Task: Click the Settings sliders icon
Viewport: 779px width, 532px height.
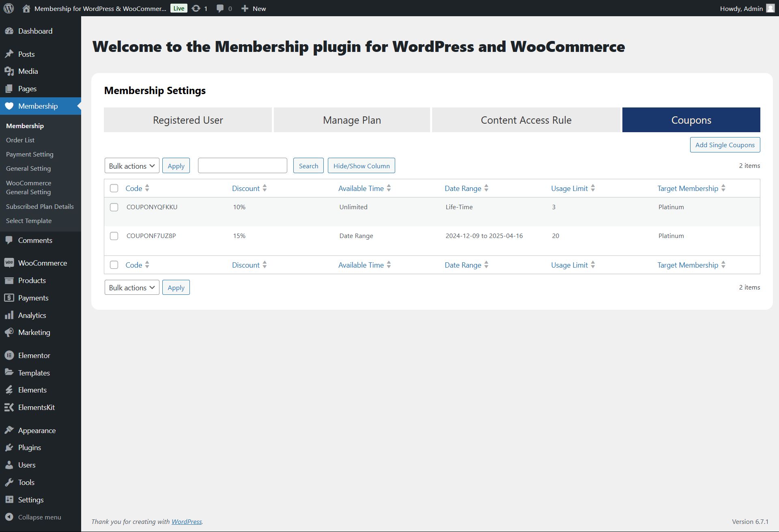Action: pyautogui.click(x=9, y=500)
